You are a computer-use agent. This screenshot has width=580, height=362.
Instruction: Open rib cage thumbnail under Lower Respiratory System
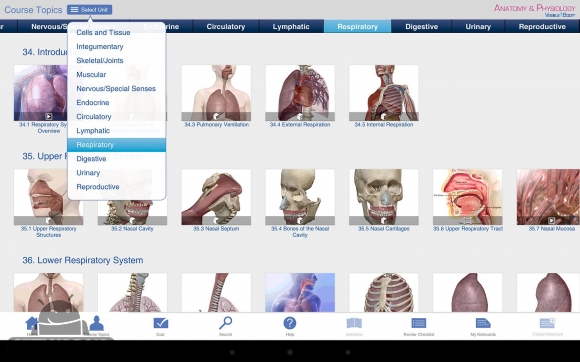384,292
